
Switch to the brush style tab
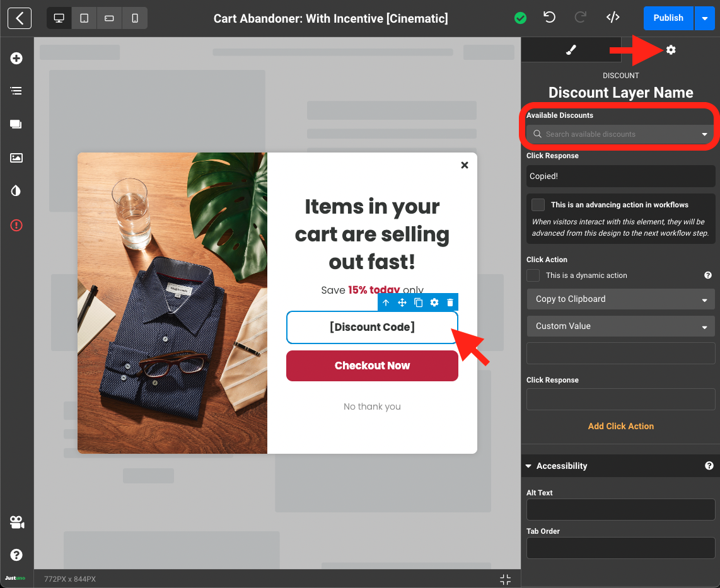tap(571, 50)
